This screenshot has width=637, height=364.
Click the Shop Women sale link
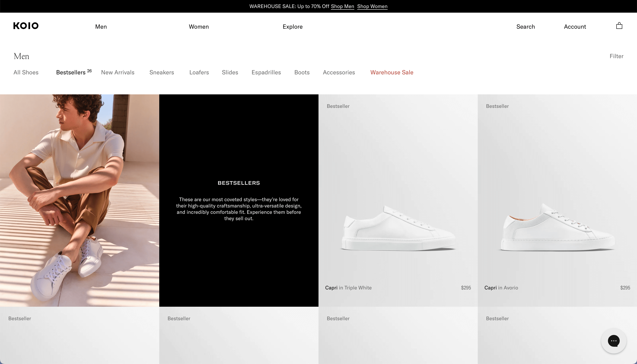tap(372, 6)
